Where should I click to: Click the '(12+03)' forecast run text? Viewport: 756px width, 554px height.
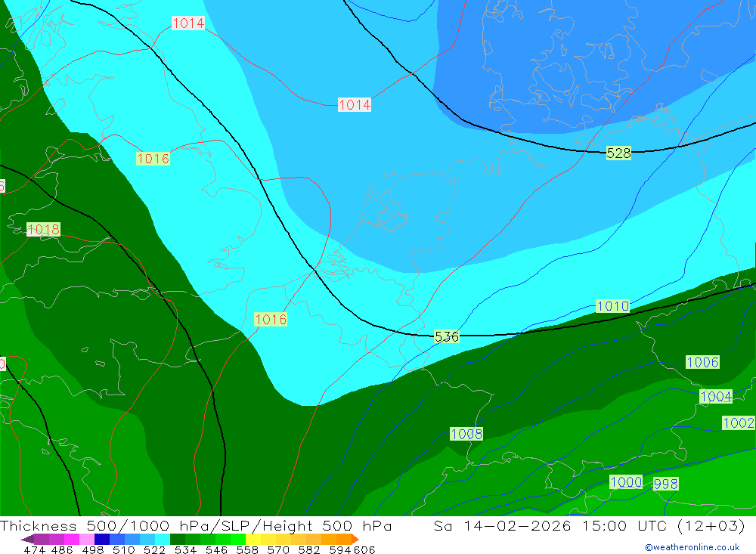click(x=711, y=525)
